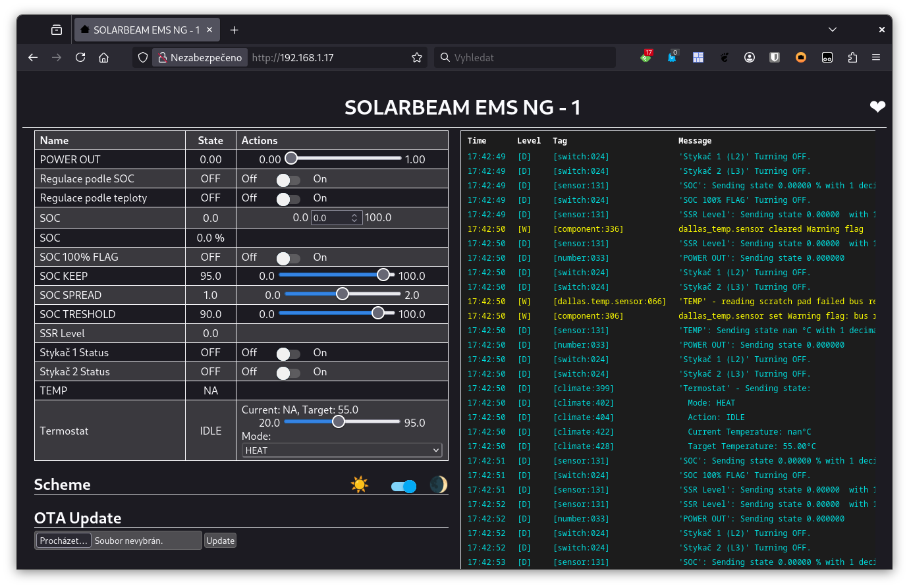Click the tracking protection shield icon
The width and height of the screenshot is (909, 588).
click(143, 57)
